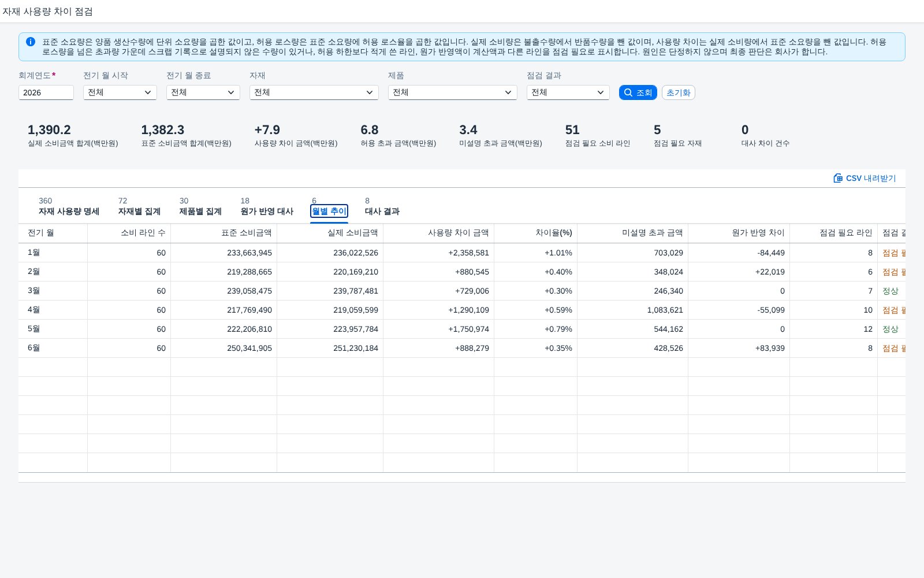Select the 6월 row cell
Screen dimensions: 924x578
tap(53, 348)
